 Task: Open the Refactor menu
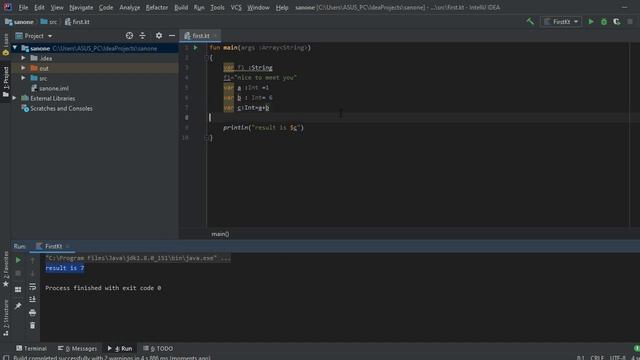point(157,7)
